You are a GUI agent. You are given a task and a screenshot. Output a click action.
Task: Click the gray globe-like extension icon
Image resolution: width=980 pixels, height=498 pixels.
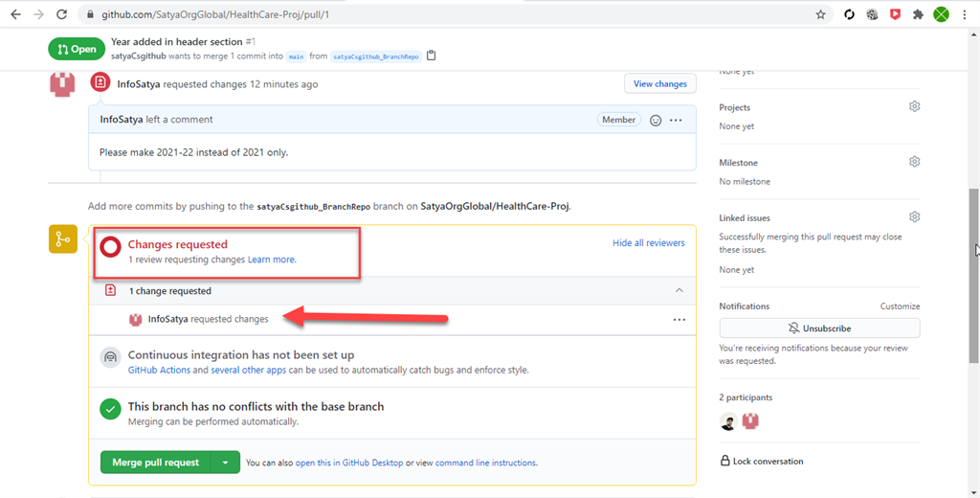pos(872,14)
